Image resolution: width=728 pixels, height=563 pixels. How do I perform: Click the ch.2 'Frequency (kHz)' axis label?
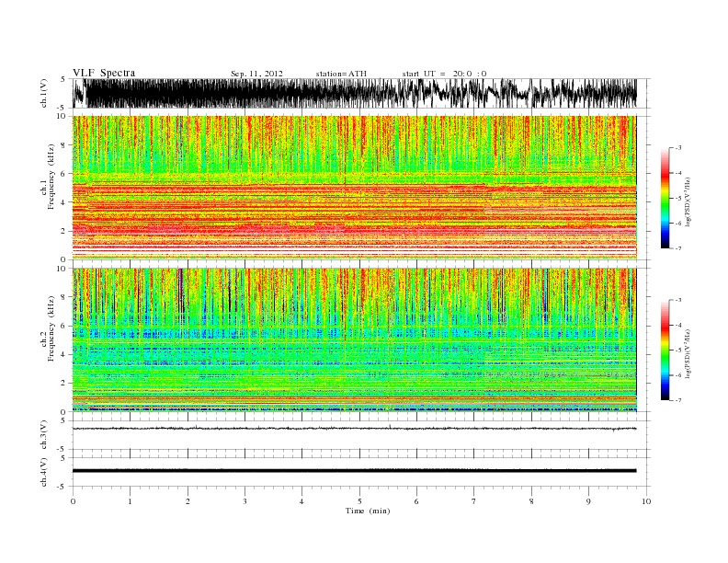point(51,327)
